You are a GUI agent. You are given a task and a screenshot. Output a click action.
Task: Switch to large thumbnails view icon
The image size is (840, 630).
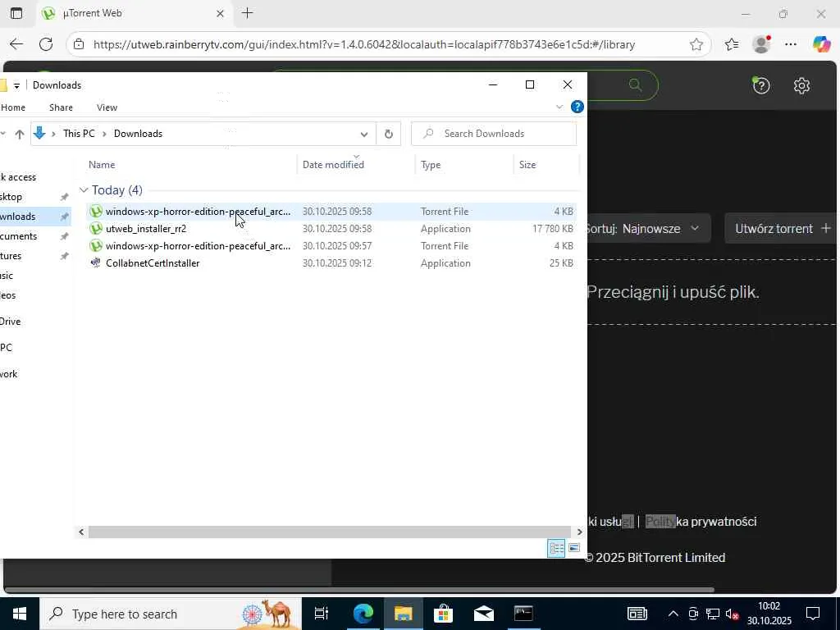573,548
